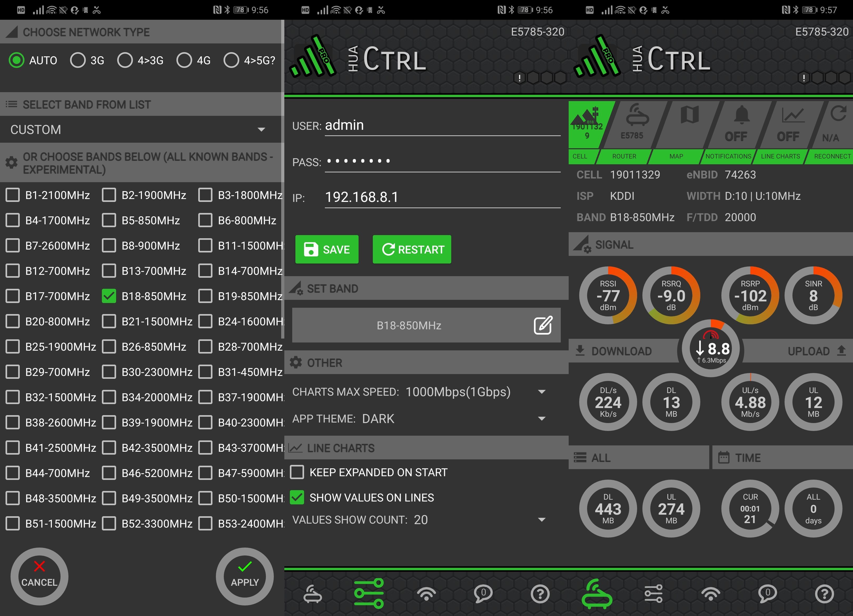Uncheck Show Values On Lines checkbox
853x616 pixels.
pos(297,498)
